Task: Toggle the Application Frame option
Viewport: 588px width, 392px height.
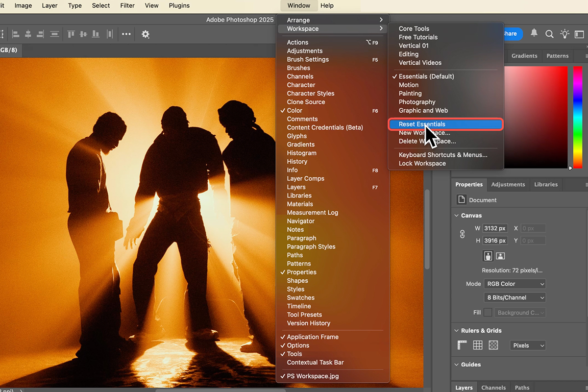Action: (x=313, y=337)
